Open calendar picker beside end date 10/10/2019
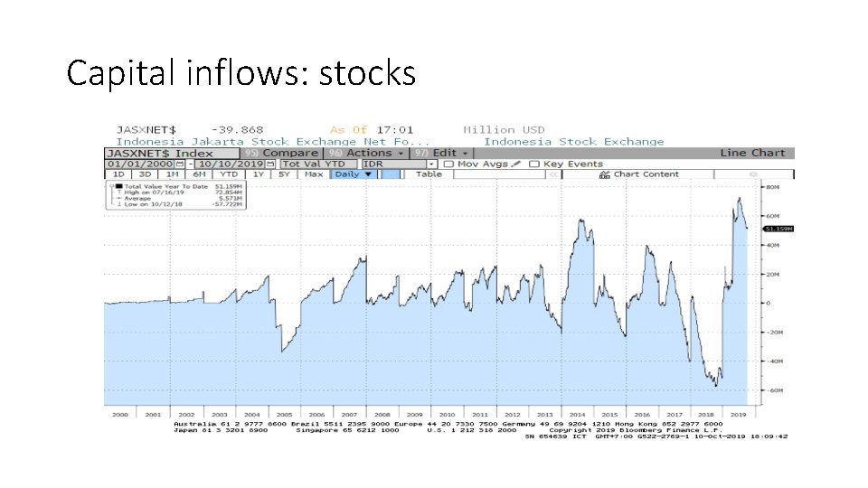The height and width of the screenshot is (488, 868). coord(270,164)
